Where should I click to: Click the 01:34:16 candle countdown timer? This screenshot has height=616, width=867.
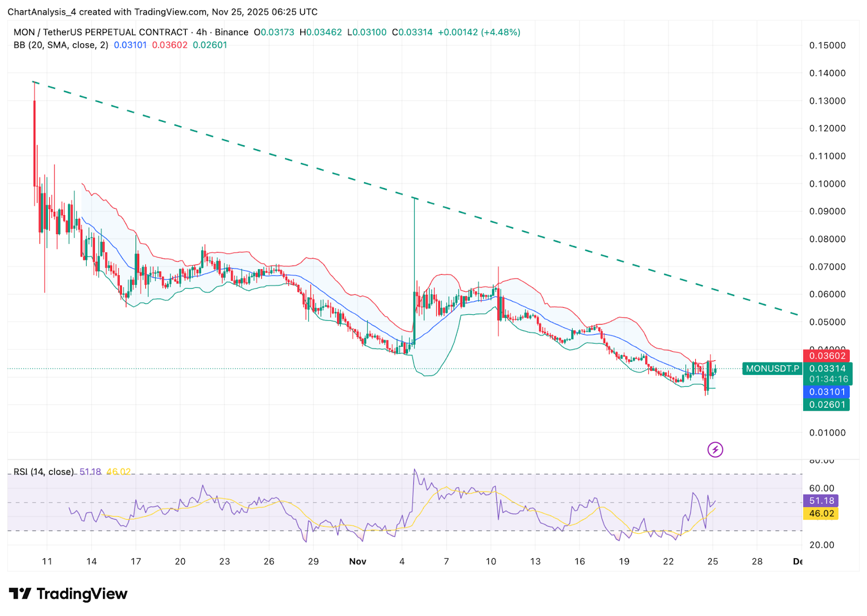pos(829,379)
